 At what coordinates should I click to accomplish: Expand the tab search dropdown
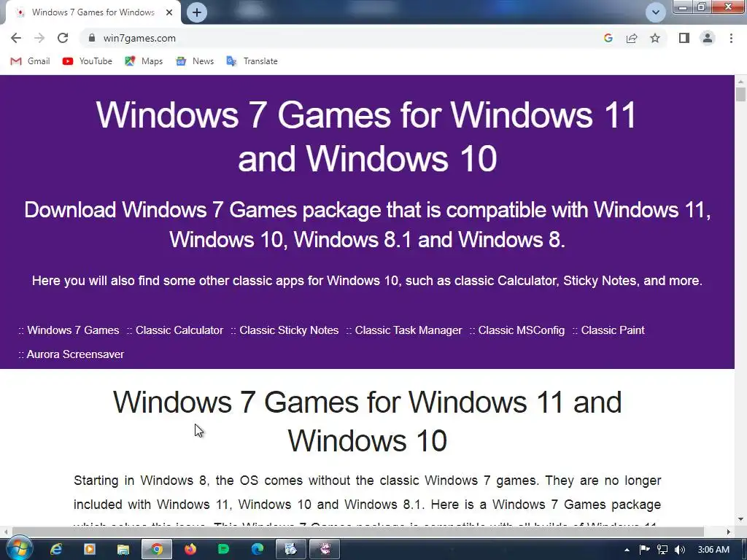click(656, 12)
